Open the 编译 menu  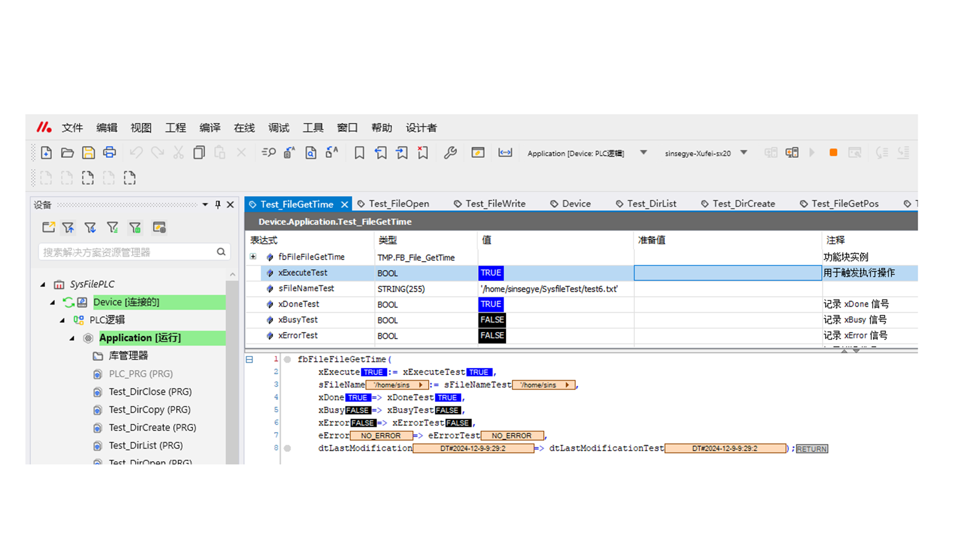(x=210, y=128)
